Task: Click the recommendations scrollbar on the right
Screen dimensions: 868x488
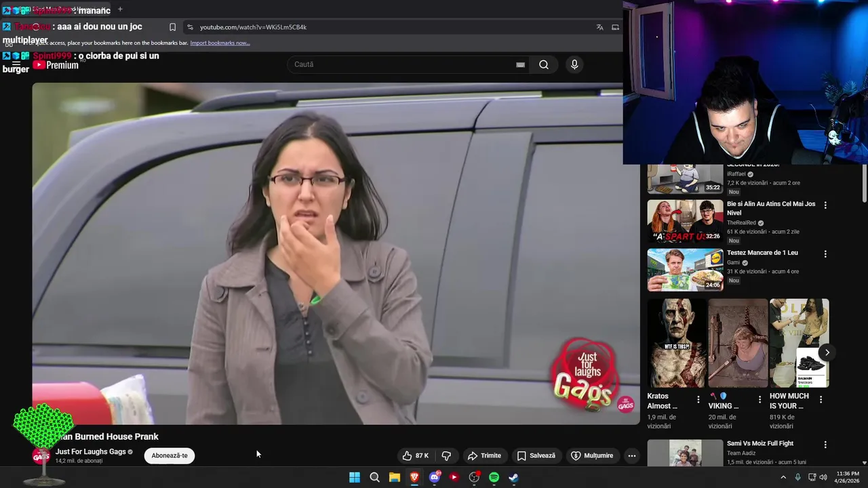Action: (864, 183)
